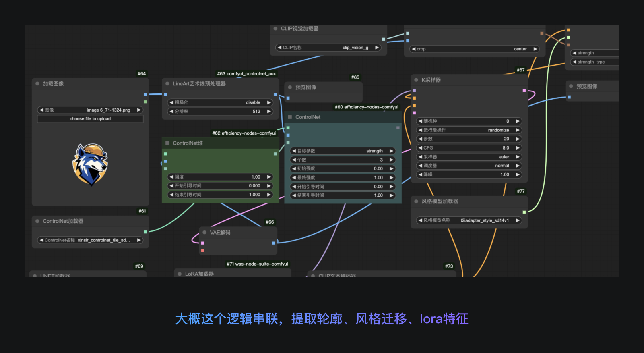The width and height of the screenshot is (644, 353).
Task: Decrease 分辨率 with left arrow
Action: click(171, 111)
